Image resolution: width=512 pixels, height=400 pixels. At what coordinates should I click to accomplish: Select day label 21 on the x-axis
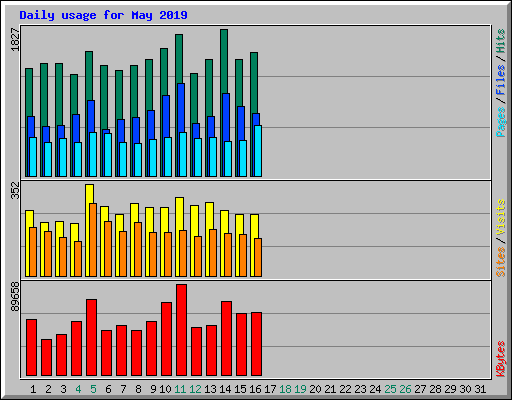[x=330, y=389]
